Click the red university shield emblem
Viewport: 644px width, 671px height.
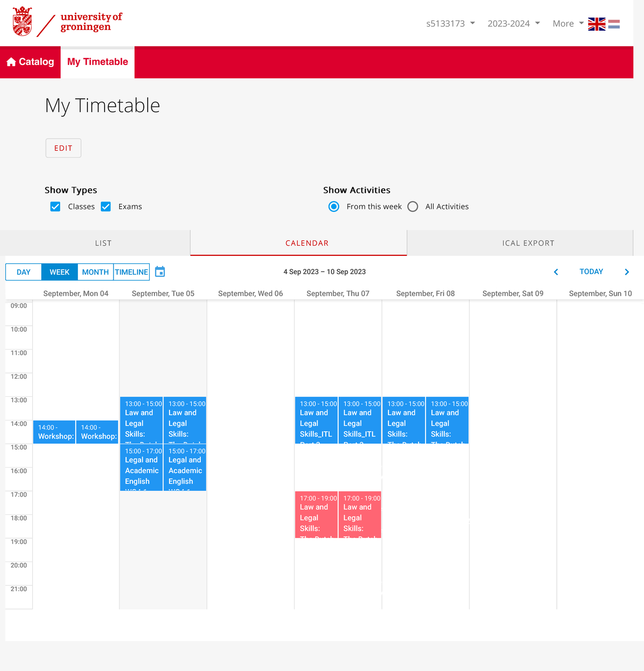click(x=21, y=21)
